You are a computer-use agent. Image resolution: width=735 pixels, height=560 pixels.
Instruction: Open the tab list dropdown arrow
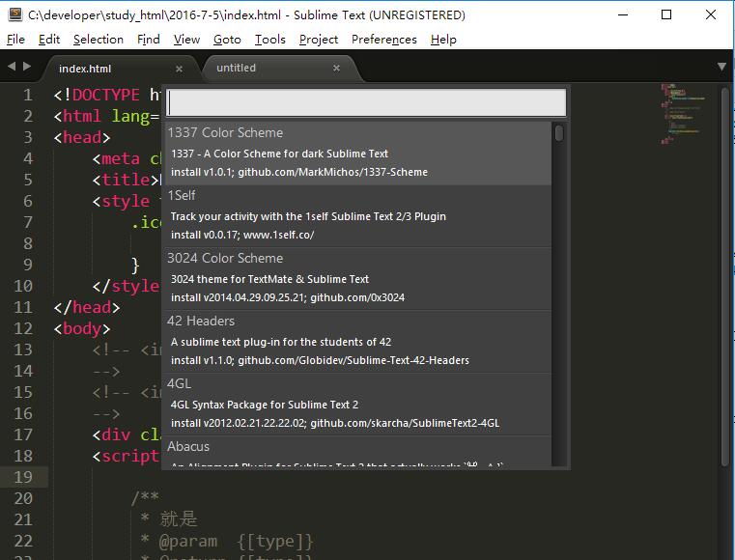[721, 68]
